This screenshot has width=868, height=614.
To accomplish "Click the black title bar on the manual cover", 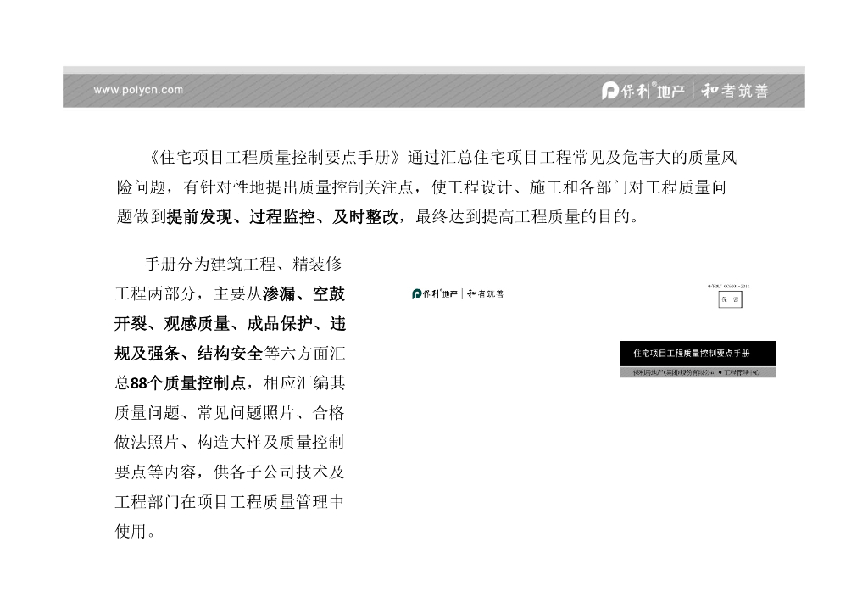I will pos(698,354).
